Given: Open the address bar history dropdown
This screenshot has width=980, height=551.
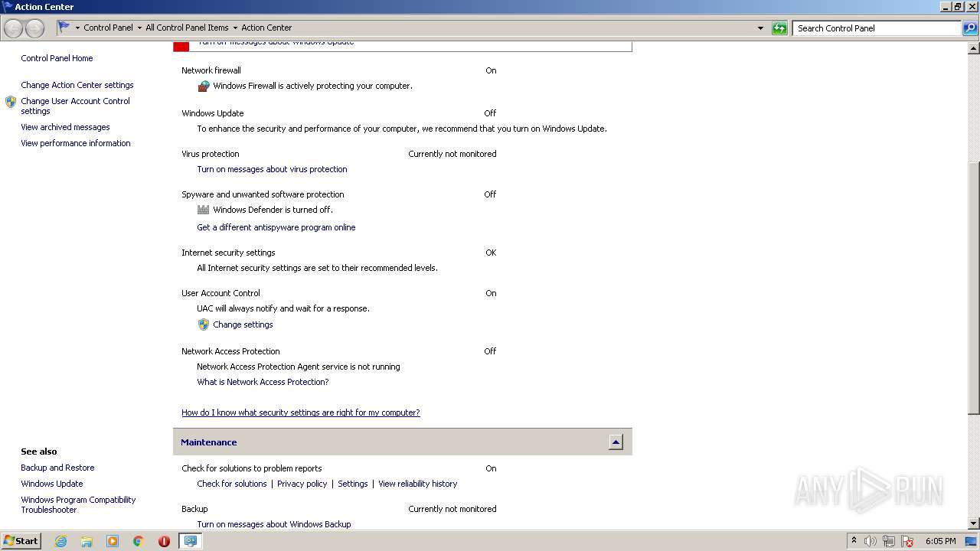Looking at the screenshot, I should click(x=760, y=28).
